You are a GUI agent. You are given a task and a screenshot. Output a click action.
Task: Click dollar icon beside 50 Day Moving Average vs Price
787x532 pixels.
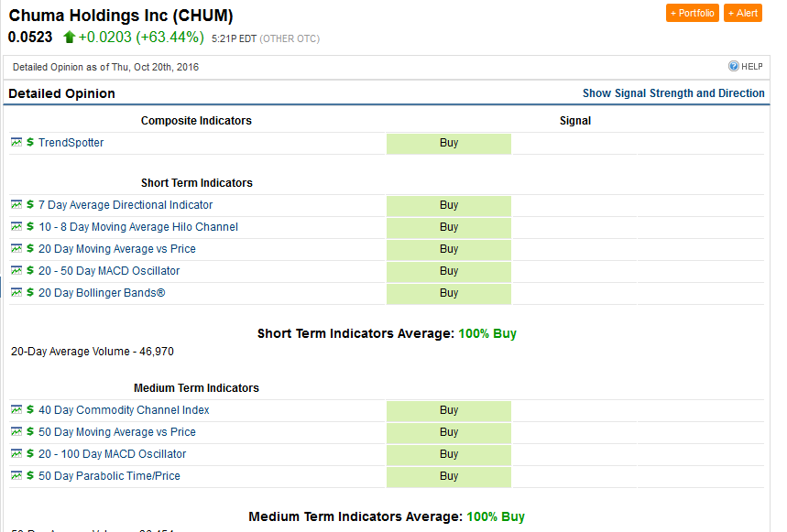[x=30, y=432]
